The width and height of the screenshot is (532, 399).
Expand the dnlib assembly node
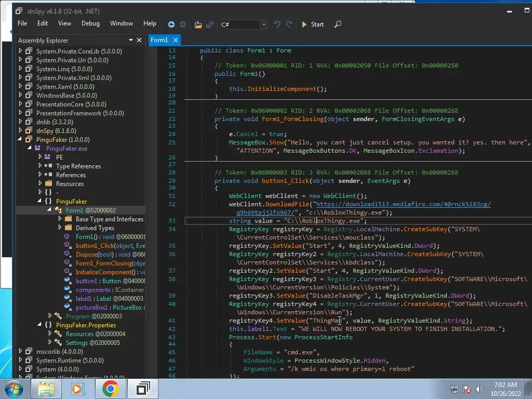[20, 122]
